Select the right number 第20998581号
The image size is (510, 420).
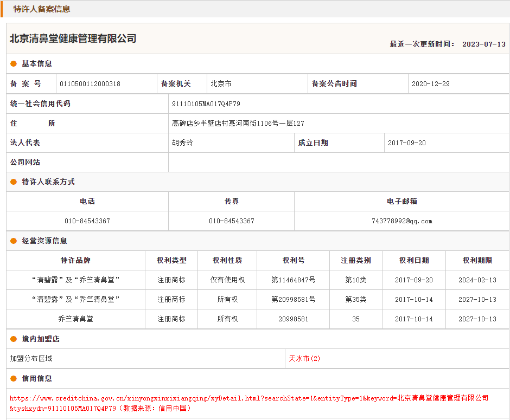(x=293, y=300)
